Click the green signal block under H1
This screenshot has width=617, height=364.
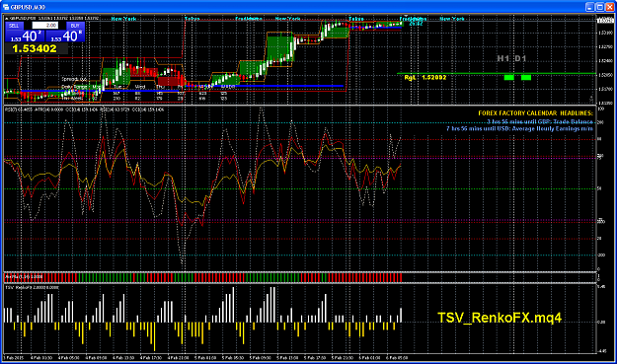508,78
